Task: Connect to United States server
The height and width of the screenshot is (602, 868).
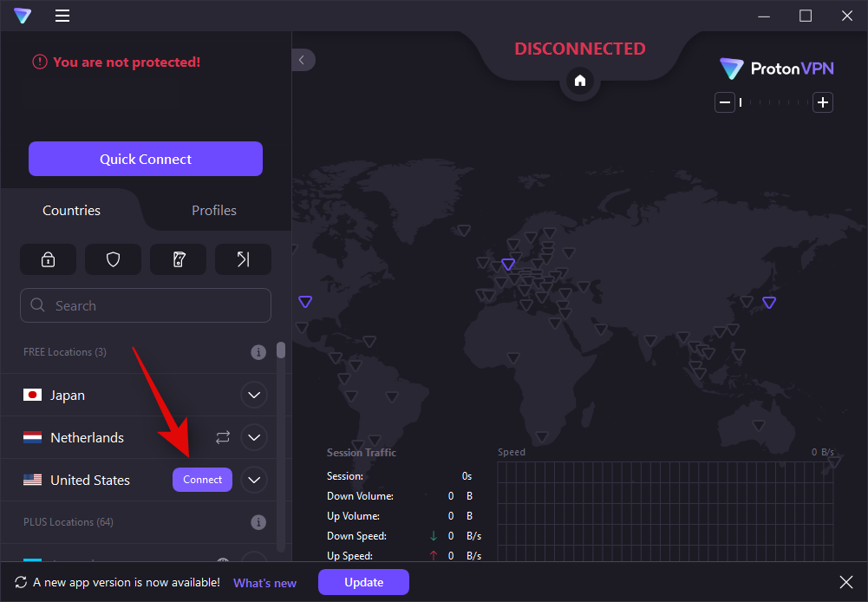Action: click(202, 480)
